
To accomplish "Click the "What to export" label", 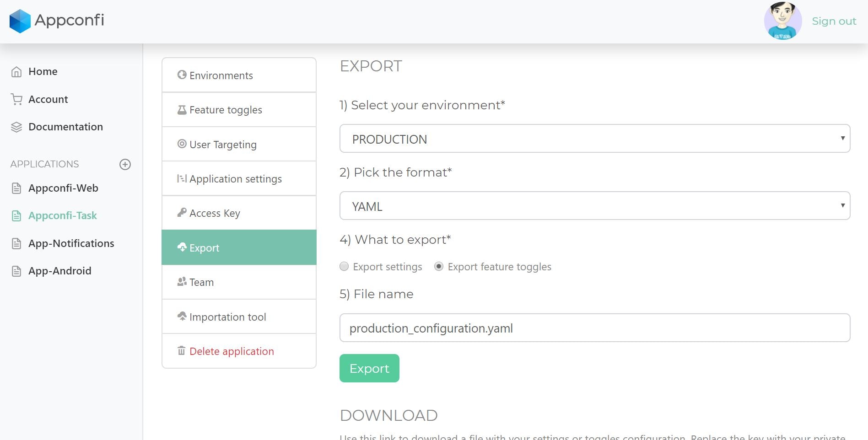I will click(x=395, y=240).
